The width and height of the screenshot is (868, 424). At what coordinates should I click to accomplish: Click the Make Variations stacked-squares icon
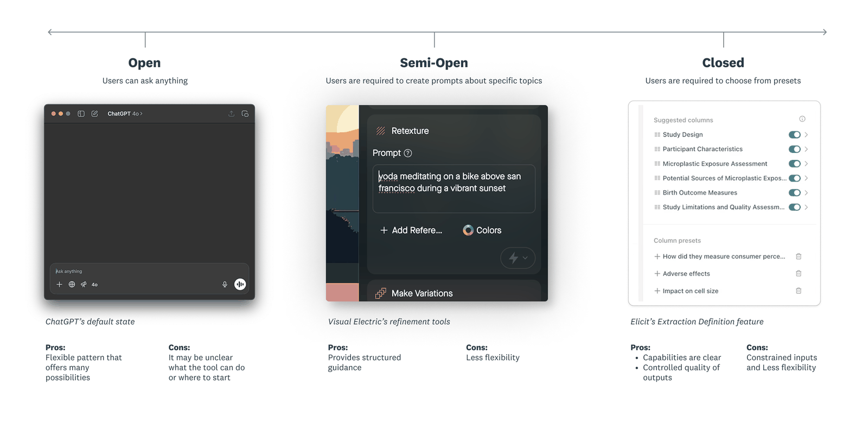tap(381, 293)
